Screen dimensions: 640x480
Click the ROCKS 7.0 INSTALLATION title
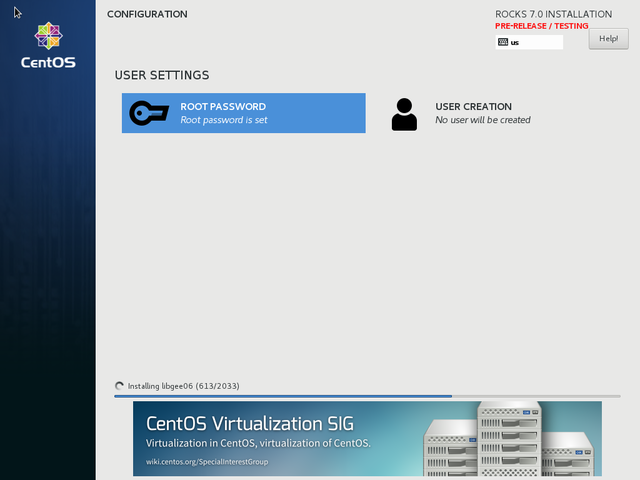click(553, 14)
